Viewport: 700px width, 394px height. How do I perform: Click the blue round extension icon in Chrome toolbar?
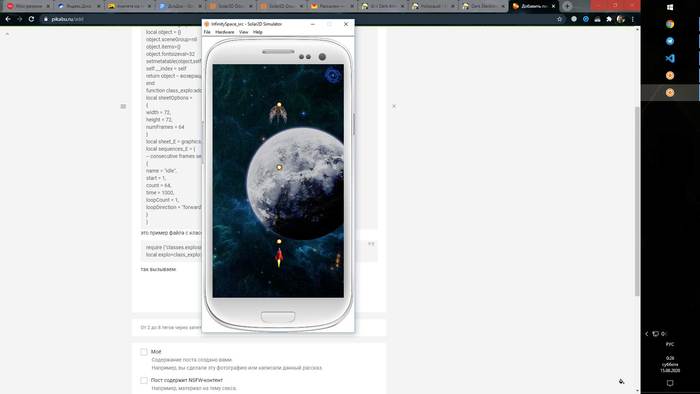(586, 19)
